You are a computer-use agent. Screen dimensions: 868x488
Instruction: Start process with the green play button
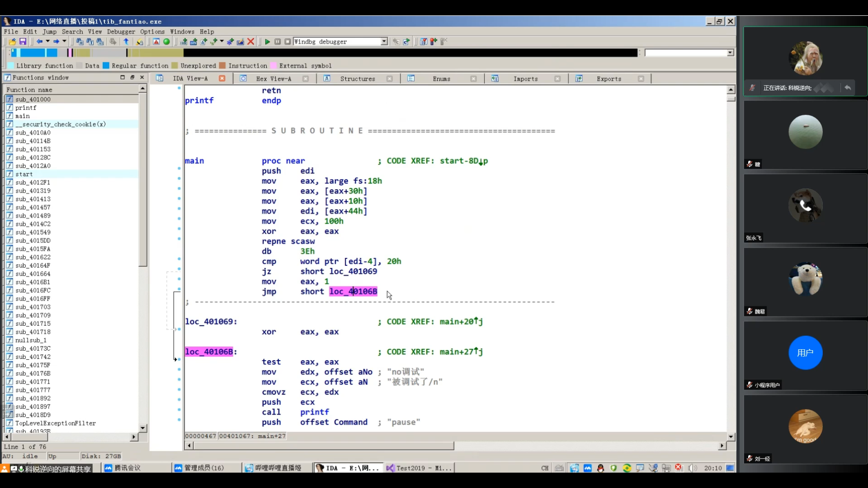coord(267,42)
